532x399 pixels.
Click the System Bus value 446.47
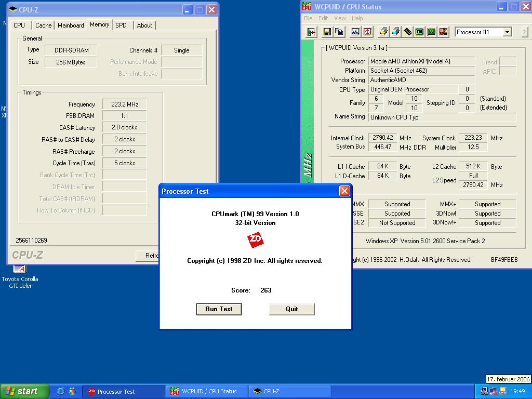click(x=382, y=147)
